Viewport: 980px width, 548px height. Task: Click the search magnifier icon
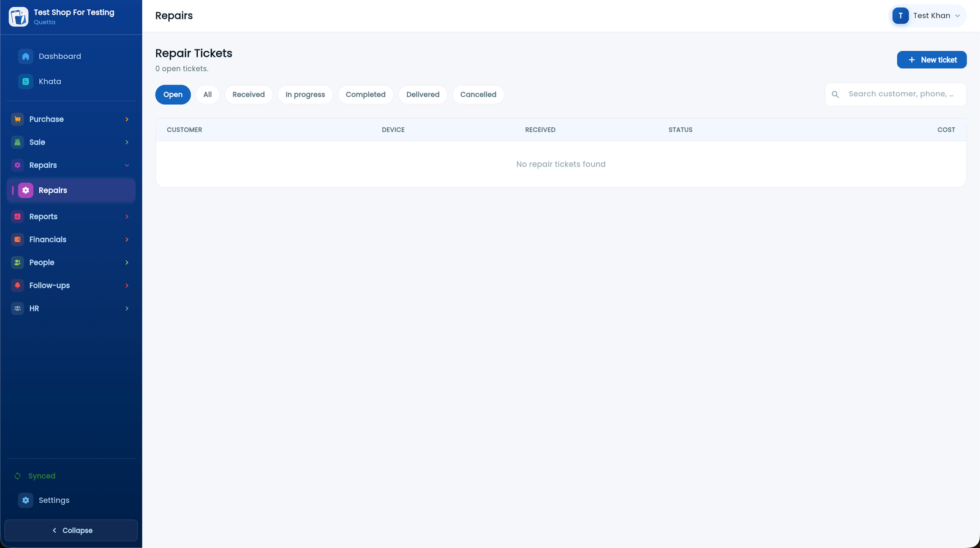click(835, 94)
